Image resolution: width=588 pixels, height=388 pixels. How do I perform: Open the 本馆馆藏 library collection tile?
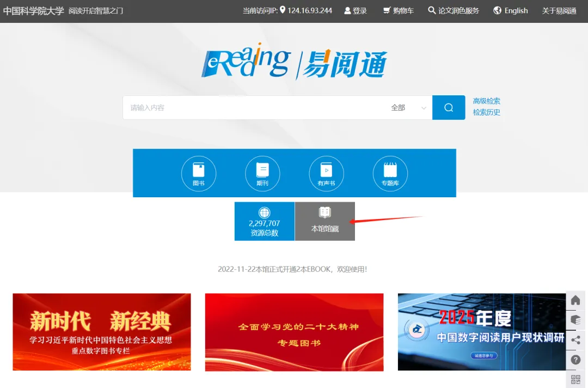pos(324,221)
